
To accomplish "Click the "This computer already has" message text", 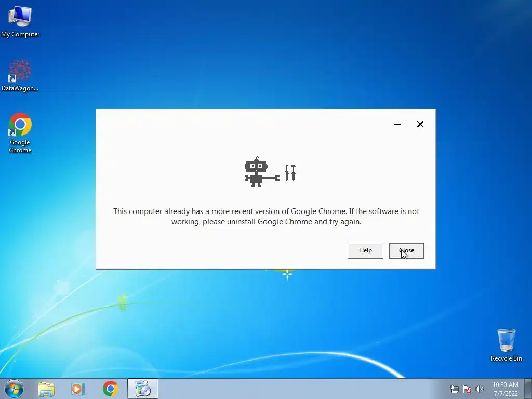I will (266, 217).
